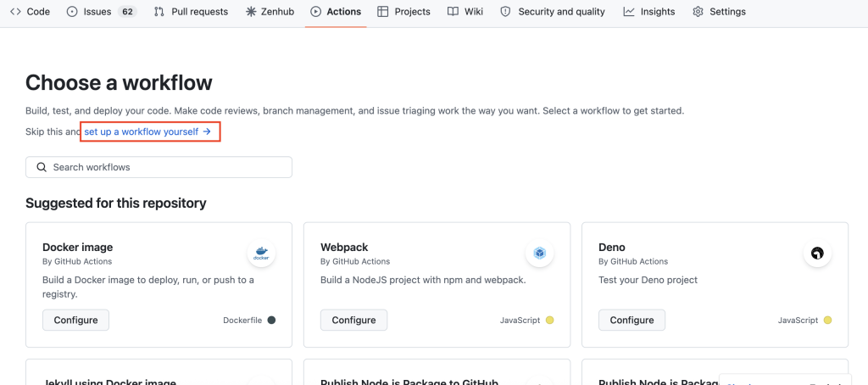Screen dimensions: 868x385
Task: Click JavaScript label on Deno card
Action: pyautogui.click(x=798, y=321)
